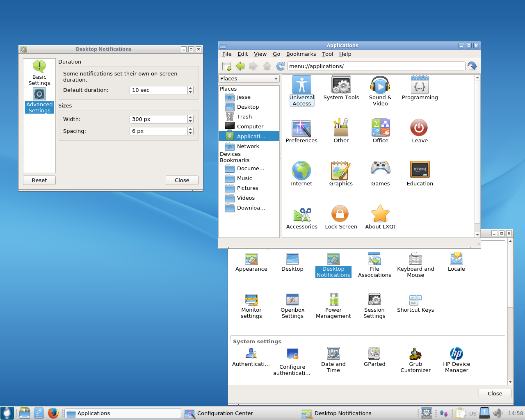Open the Tool menu
This screenshot has height=420, width=525.
pos(327,54)
